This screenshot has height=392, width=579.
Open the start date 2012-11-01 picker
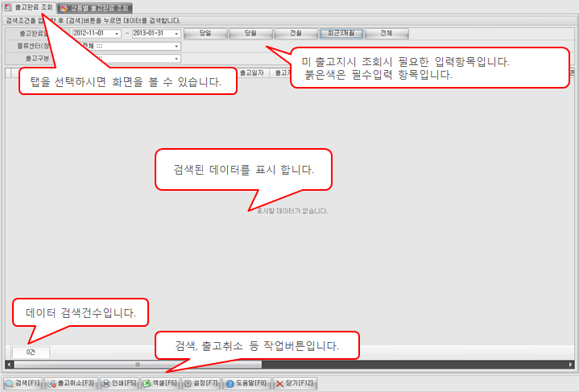pos(117,34)
